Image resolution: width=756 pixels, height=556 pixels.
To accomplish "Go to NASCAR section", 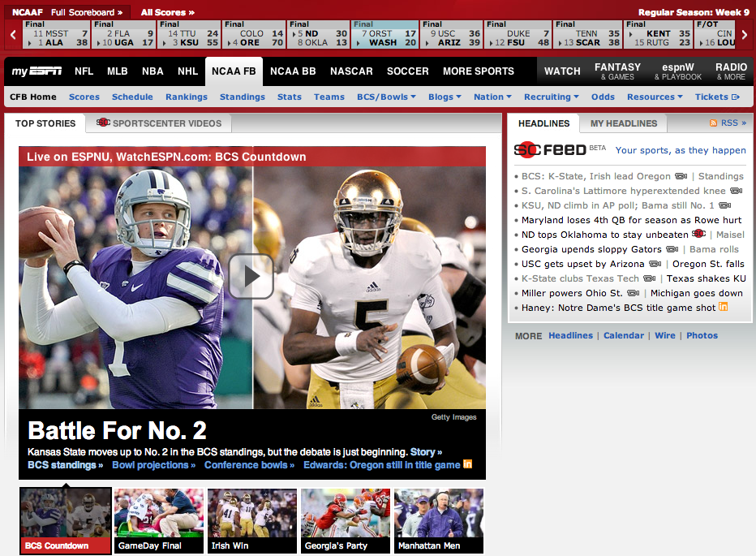I will click(x=351, y=71).
